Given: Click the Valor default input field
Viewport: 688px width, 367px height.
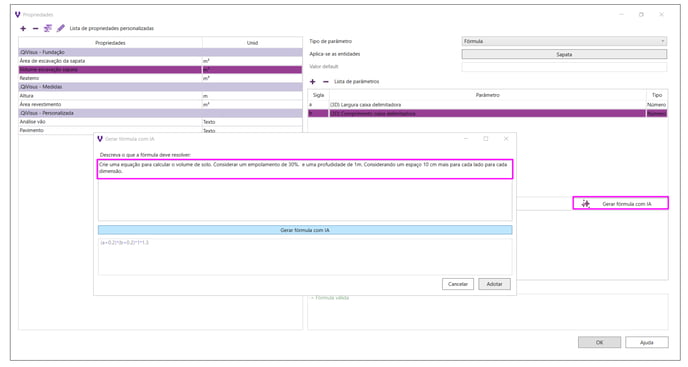Looking at the screenshot, I should click(564, 67).
